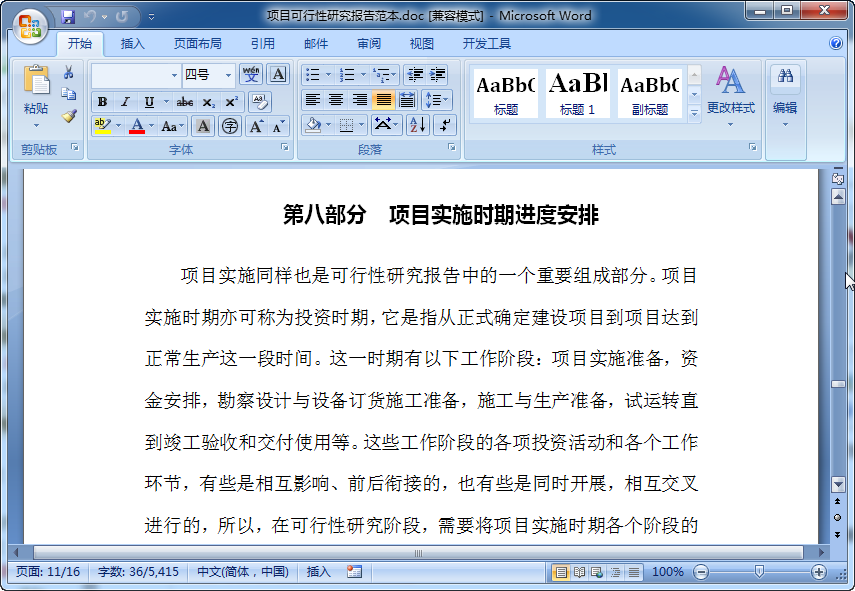Open the Office Button menu
Image resolution: width=855 pixels, height=591 pixels.
click(x=30, y=25)
